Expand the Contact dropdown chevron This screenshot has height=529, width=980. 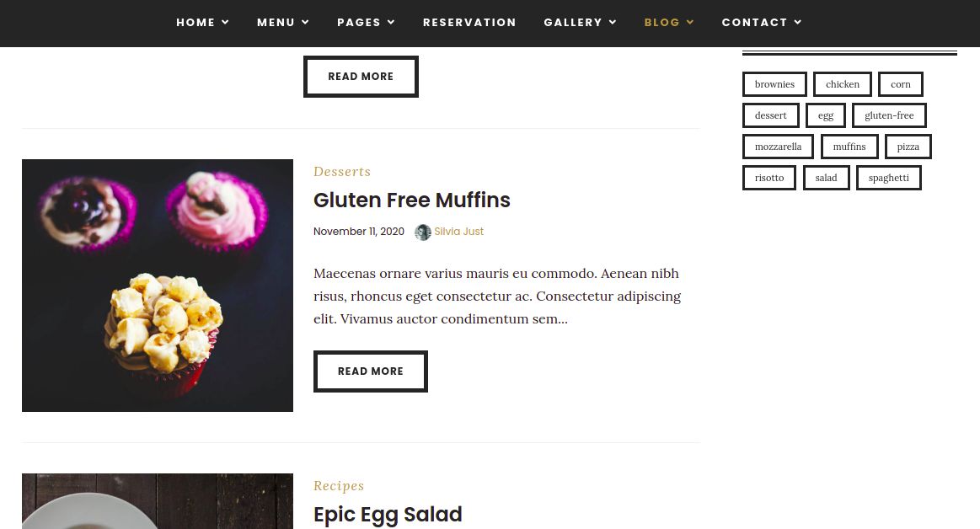tap(798, 23)
